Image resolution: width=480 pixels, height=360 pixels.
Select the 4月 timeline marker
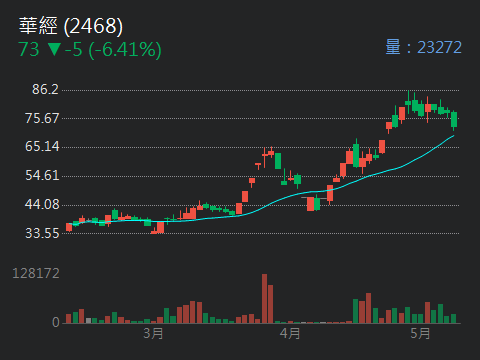290,333
